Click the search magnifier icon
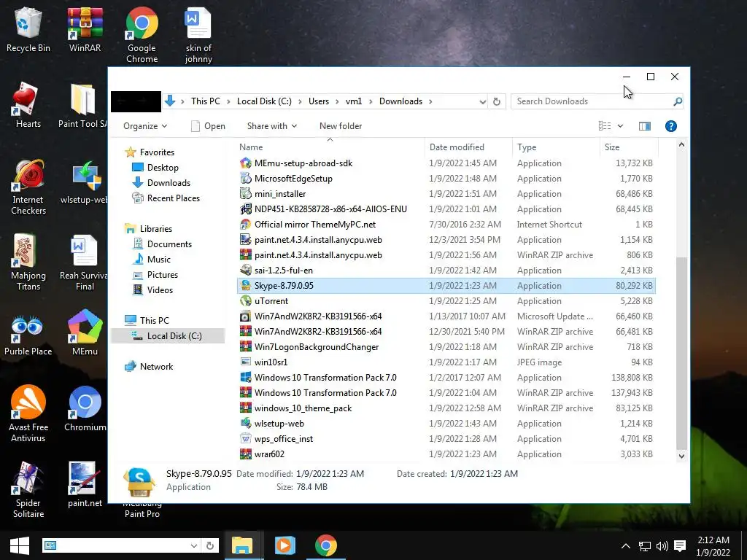Viewport: 747px width, 560px height. [x=678, y=101]
